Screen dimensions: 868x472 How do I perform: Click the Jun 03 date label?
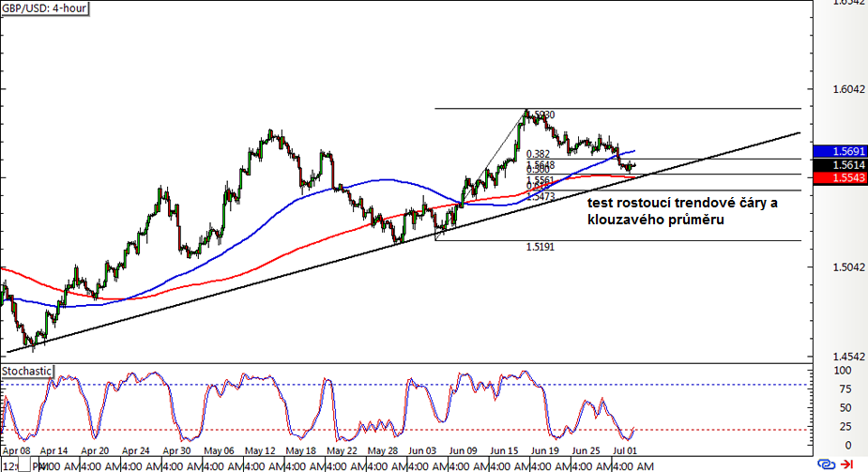coord(422,451)
